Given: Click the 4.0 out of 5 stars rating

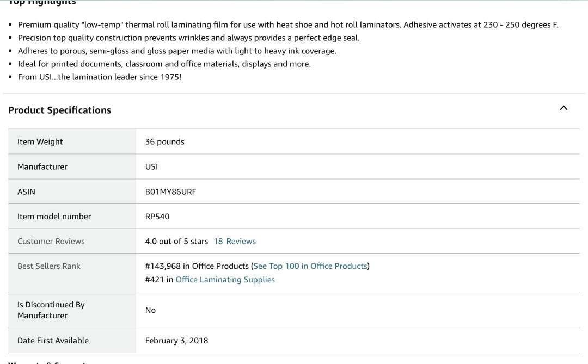Looking at the screenshot, I should 176,241.
